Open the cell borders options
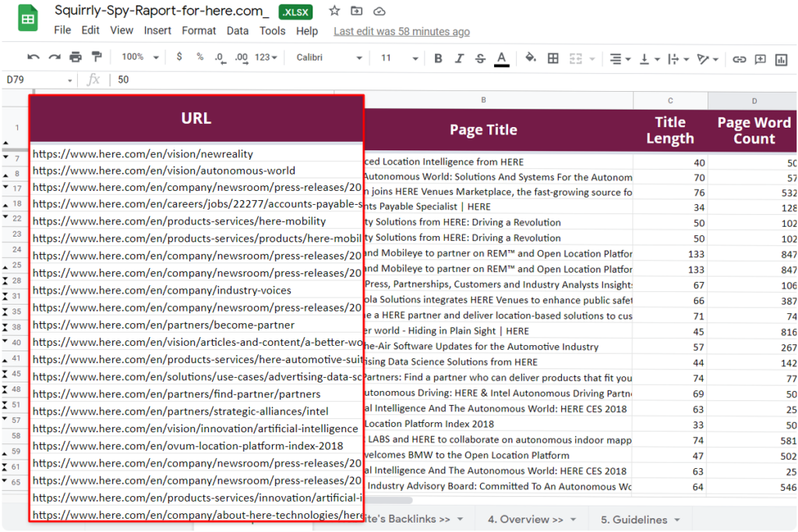This screenshot has width=798, height=532. [x=553, y=58]
